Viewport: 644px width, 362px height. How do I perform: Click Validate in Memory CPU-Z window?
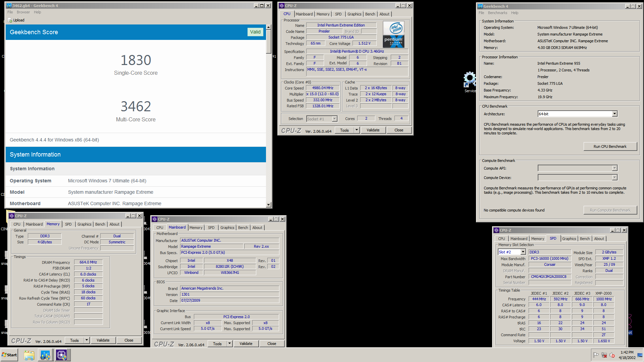click(x=103, y=340)
